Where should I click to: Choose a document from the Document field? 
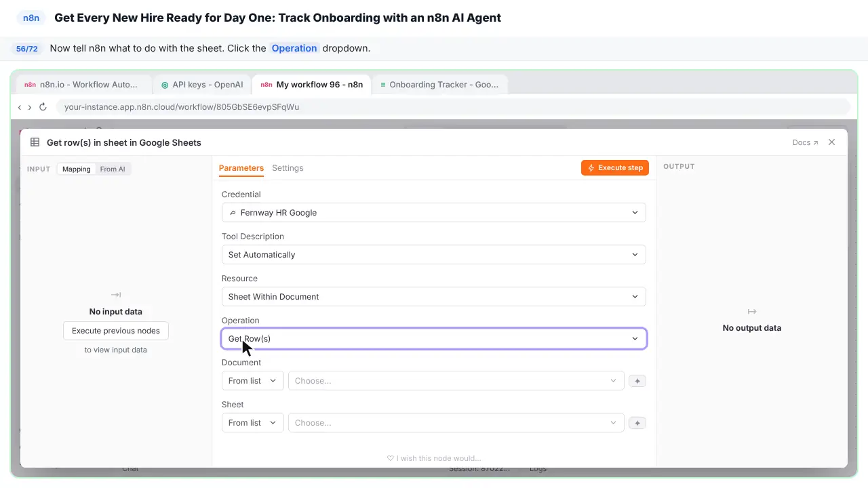coord(456,381)
